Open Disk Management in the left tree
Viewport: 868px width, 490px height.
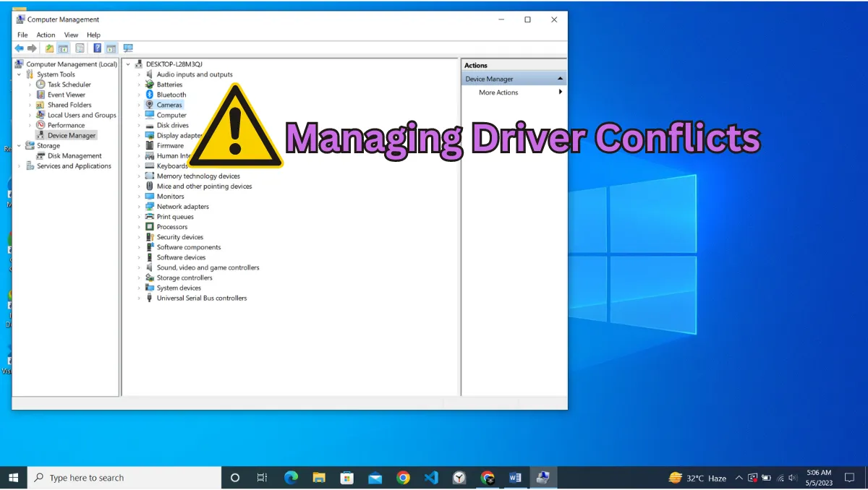point(75,156)
